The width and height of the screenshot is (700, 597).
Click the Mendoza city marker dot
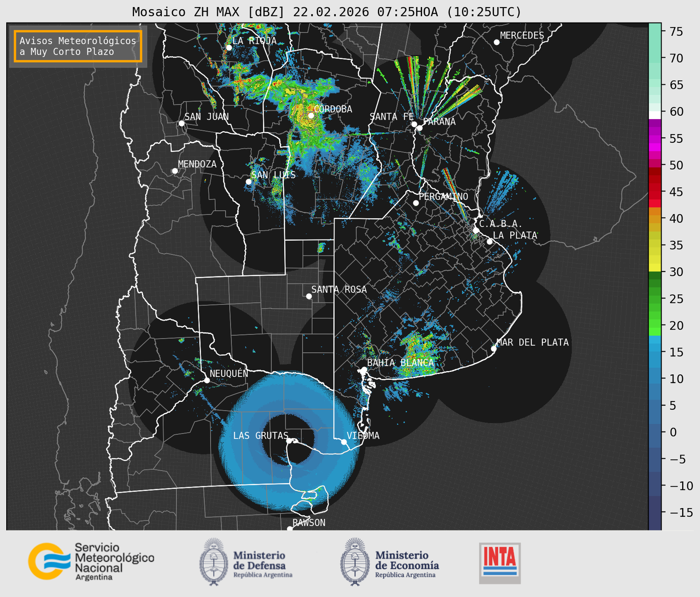tap(175, 171)
